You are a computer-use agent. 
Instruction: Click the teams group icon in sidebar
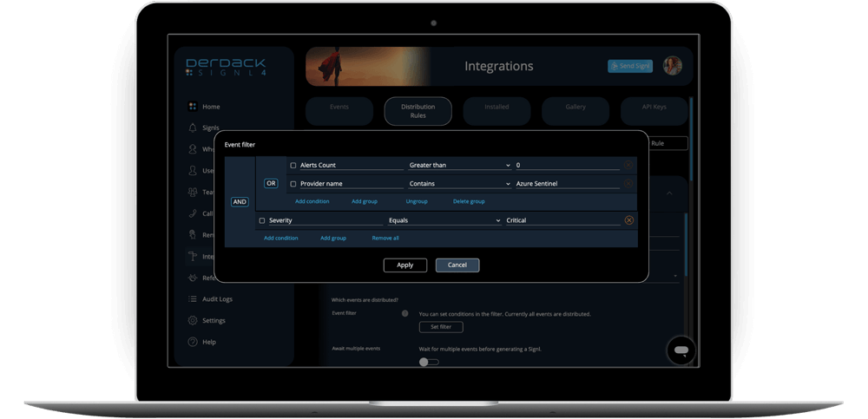pos(193,192)
